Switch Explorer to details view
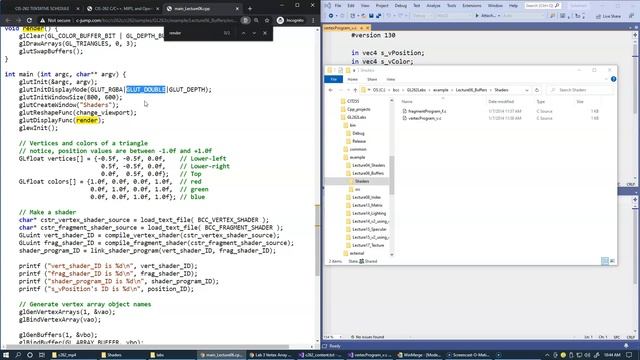 pos(604,261)
